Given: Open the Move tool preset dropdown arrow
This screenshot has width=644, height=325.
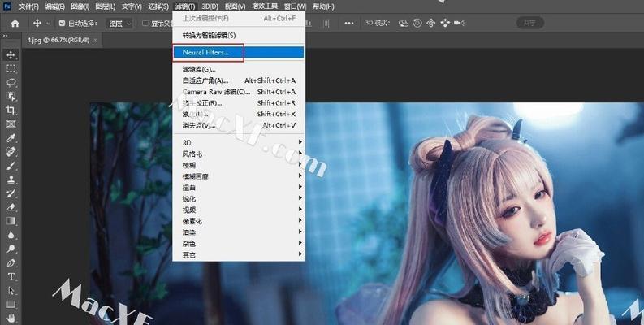Looking at the screenshot, I should [49, 24].
